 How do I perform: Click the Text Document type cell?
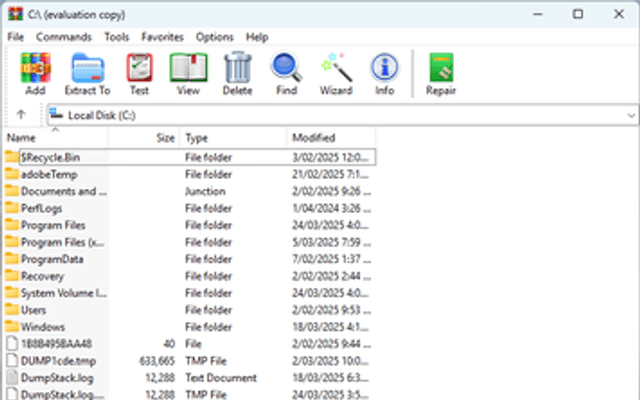tap(221, 378)
